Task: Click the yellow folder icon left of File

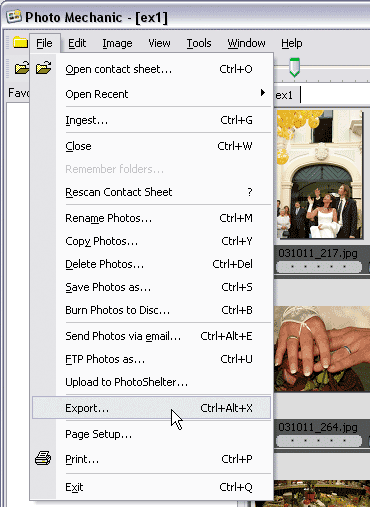Action: click(20, 43)
